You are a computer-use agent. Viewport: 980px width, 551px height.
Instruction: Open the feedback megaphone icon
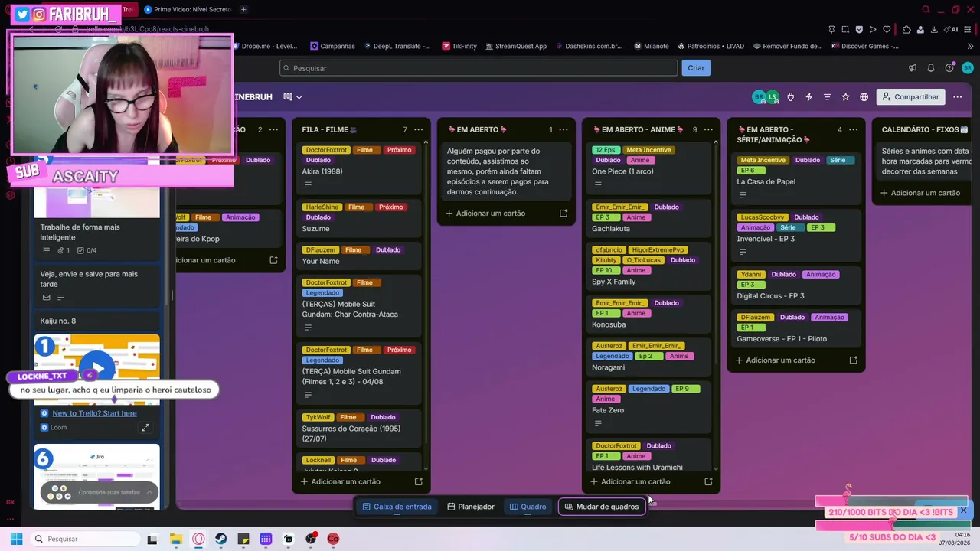click(913, 68)
